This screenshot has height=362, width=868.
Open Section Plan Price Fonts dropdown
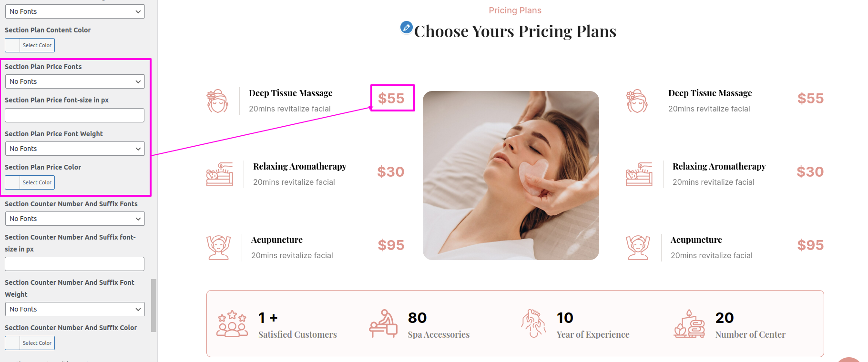tap(75, 81)
